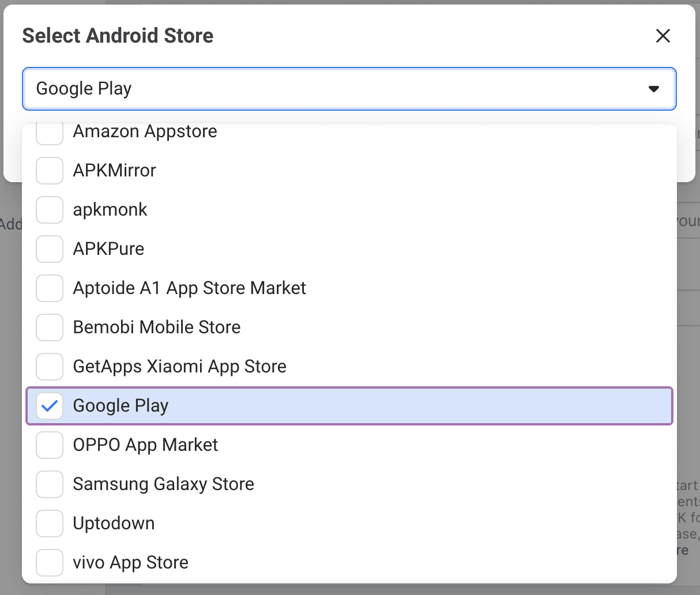Check the Aptoide A1 App Store Market checkbox
Viewport: 700px width, 595px height.
click(50, 288)
